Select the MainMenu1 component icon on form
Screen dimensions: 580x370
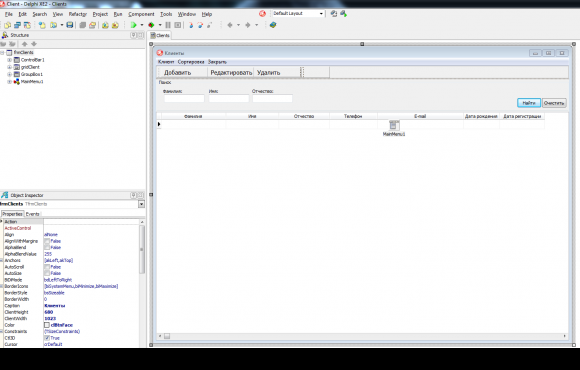(x=394, y=125)
